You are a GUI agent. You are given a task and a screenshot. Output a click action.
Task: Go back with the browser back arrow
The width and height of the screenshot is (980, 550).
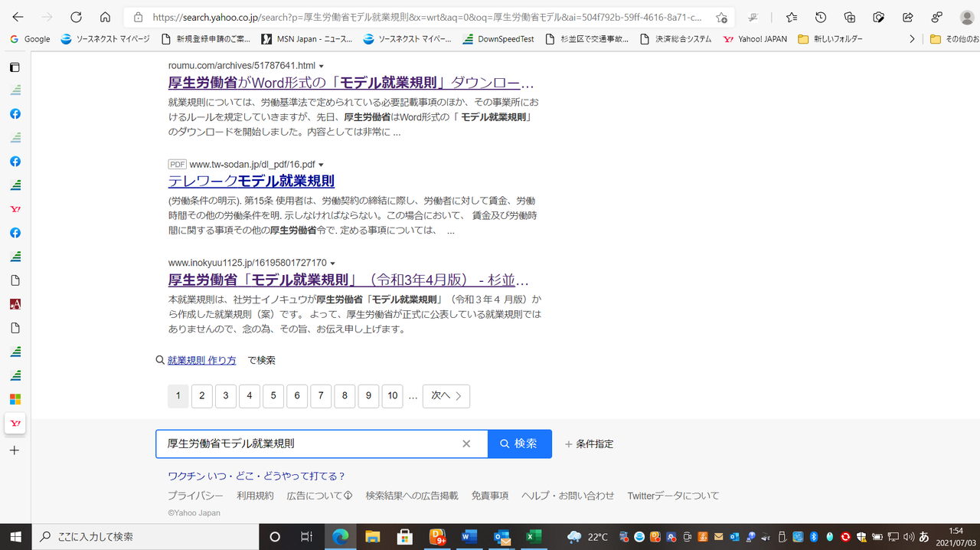point(18,17)
